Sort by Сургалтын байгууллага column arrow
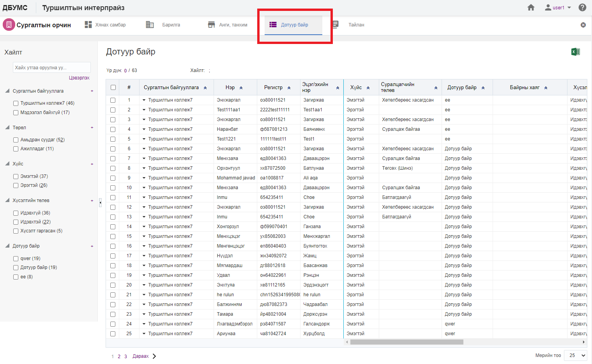 205,88
